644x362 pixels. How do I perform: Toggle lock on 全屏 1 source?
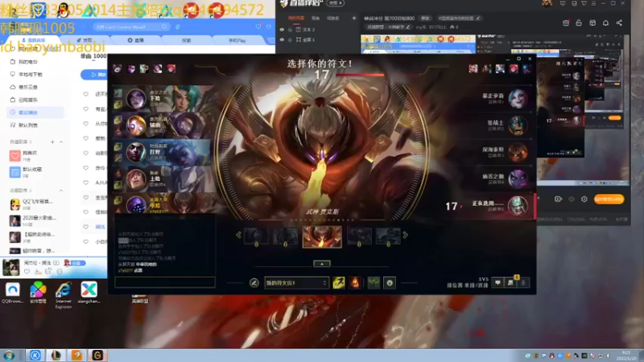pos(290,39)
